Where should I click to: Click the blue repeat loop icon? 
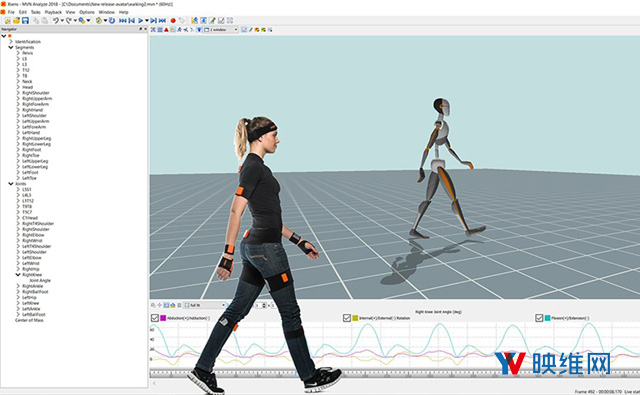tap(112, 20)
